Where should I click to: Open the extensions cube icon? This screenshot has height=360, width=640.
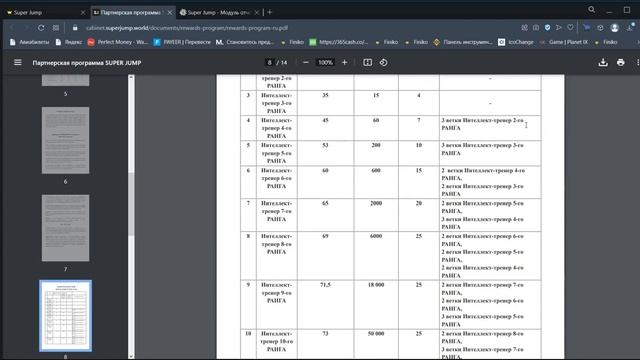coord(600,27)
